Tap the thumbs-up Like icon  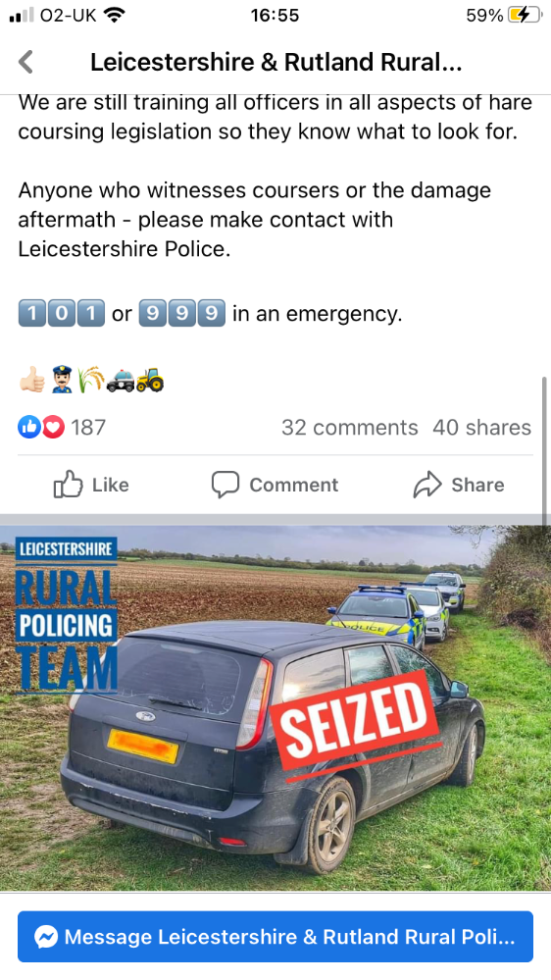point(68,485)
